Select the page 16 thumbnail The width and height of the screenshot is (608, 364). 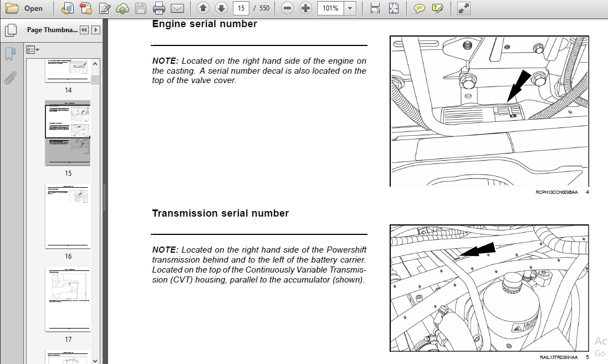(68, 216)
